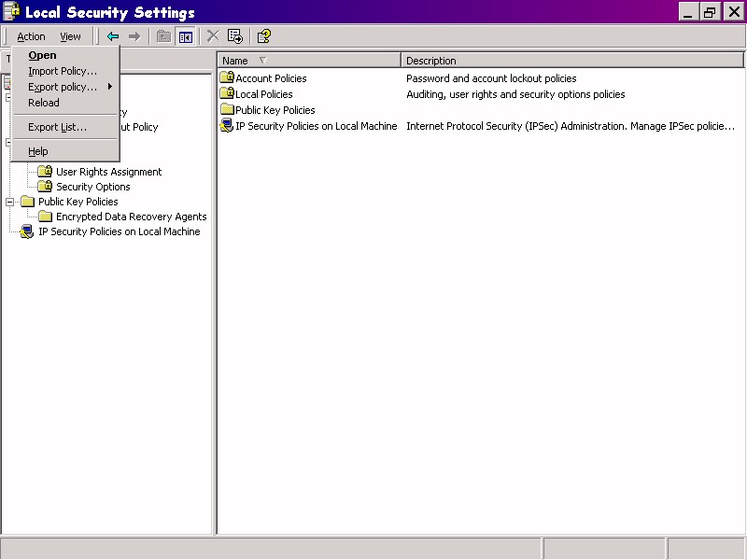The height and width of the screenshot is (560, 747).
Task: Select User Rights Assignment in the tree
Action: pos(108,172)
